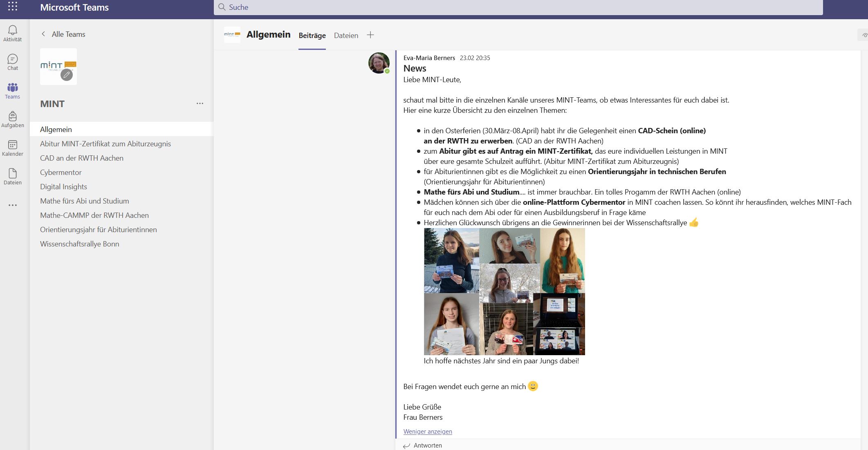Open the Aktivität bell icon
Screen dimensions: 868x450
[13, 33]
